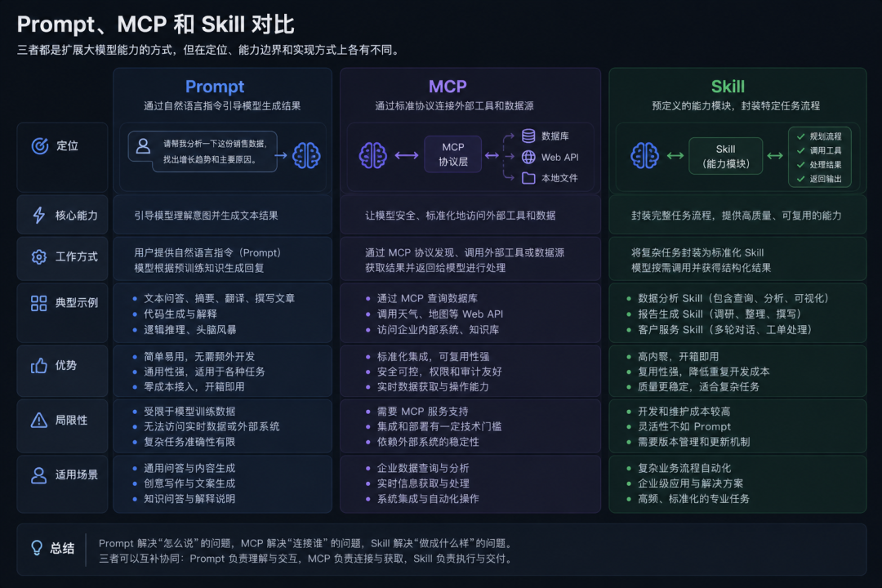The height and width of the screenshot is (588, 882).
Task: Click the text '让模型安全、标准化地访问外部工具和数据'
Action: (x=460, y=216)
